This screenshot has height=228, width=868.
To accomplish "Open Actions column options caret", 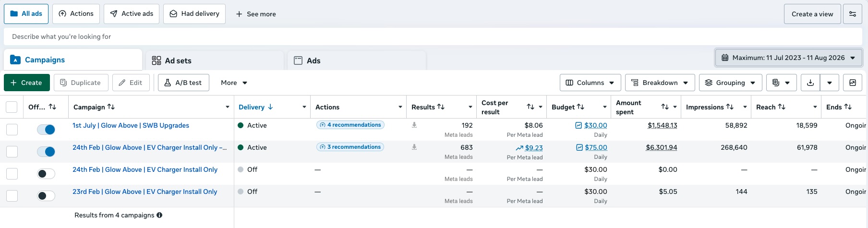I will click(400, 107).
